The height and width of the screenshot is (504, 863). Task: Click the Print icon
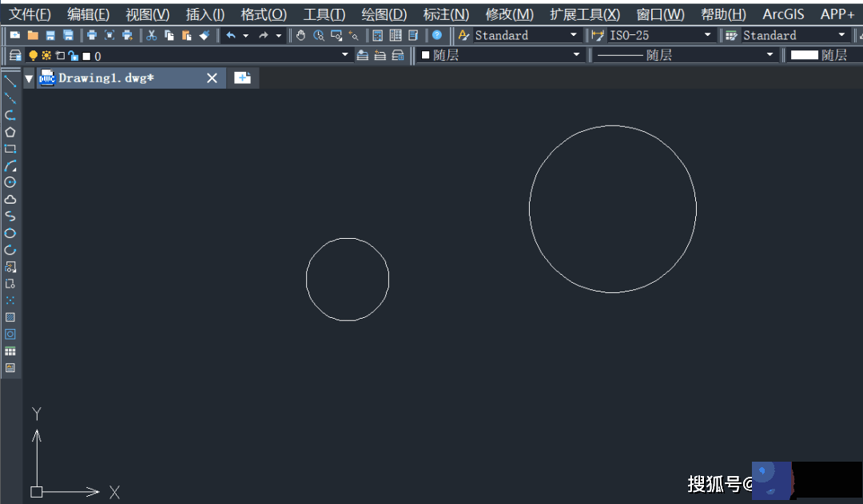[92, 35]
